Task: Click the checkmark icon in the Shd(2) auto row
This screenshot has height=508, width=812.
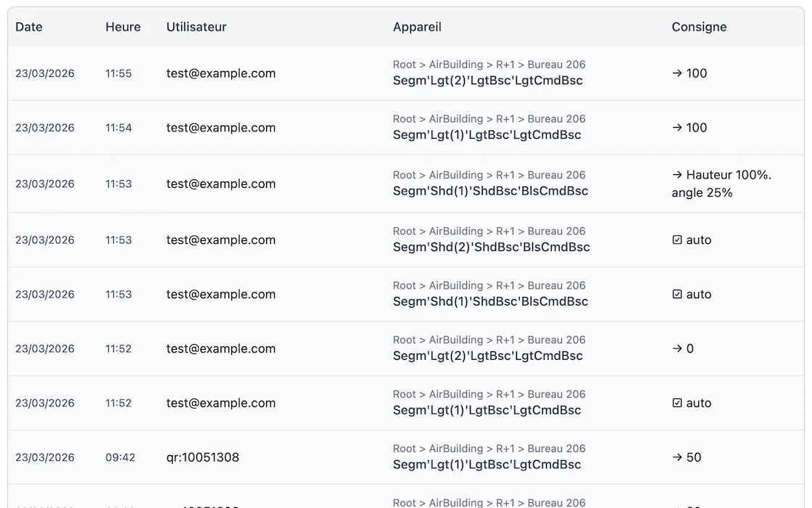Action: (x=677, y=240)
